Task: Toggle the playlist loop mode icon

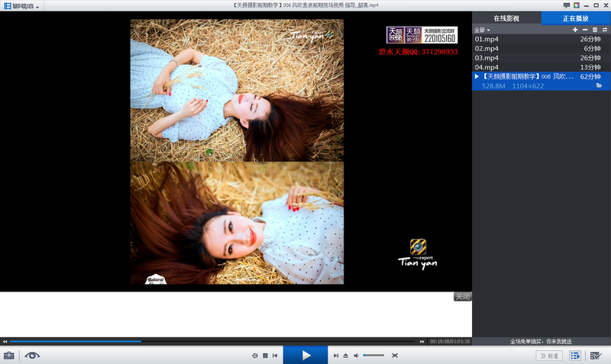Action: tap(604, 30)
